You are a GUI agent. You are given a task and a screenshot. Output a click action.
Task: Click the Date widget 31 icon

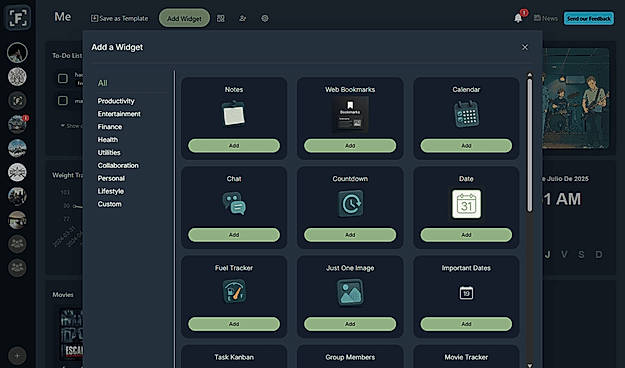(x=466, y=204)
